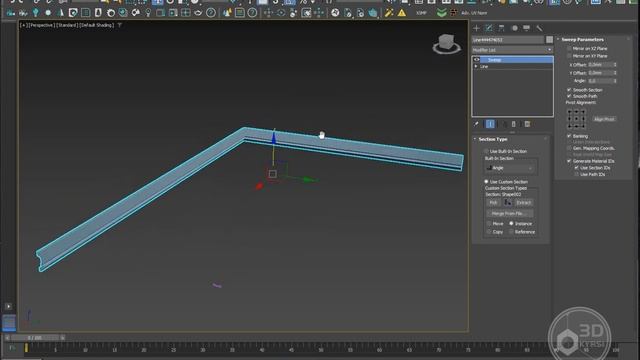Click the first question mark circle toolbar icon
This screenshot has height=360, width=640.
point(211,13)
